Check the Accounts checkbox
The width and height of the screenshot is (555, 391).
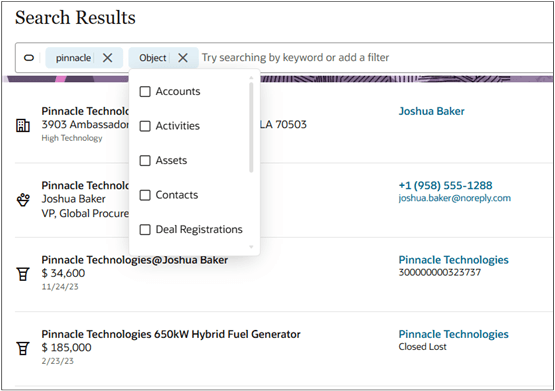pyautogui.click(x=145, y=92)
